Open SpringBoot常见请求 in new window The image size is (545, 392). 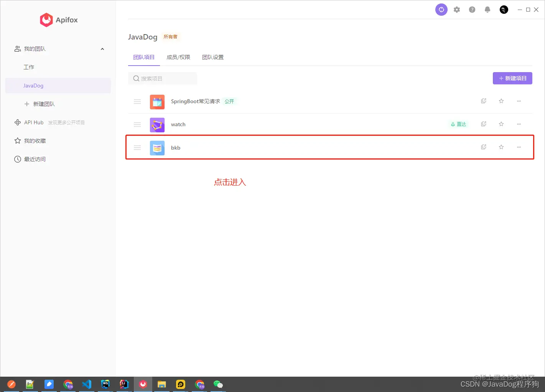click(484, 101)
